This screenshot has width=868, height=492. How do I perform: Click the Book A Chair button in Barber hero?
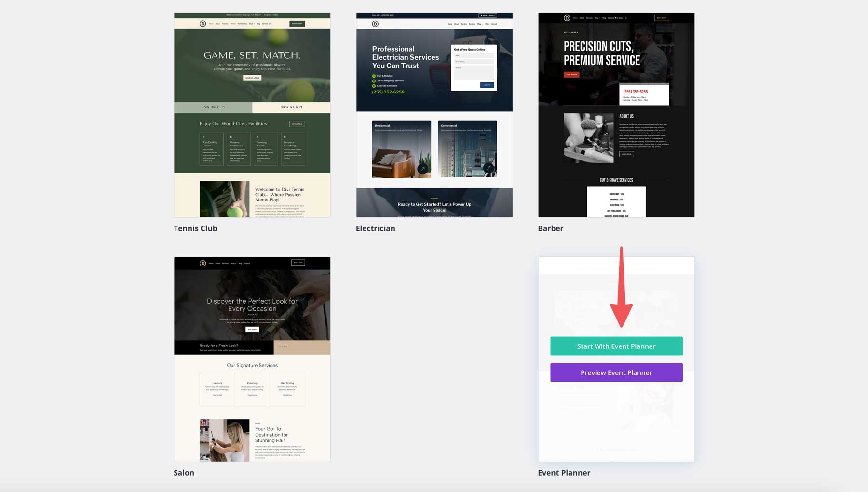[571, 74]
